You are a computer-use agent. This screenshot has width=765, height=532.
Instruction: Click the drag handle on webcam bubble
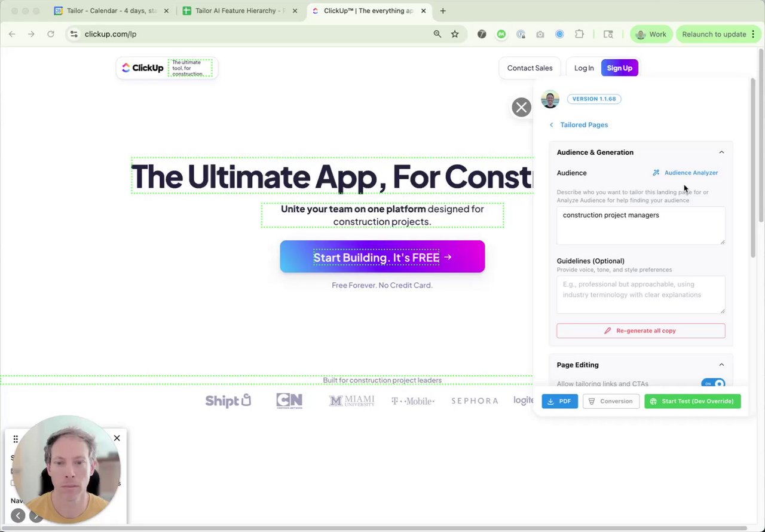pyautogui.click(x=16, y=439)
